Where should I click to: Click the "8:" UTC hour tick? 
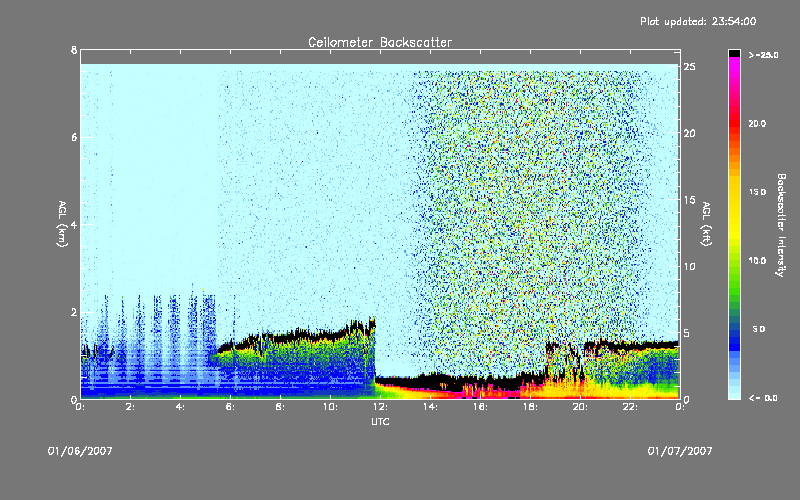pos(281,407)
